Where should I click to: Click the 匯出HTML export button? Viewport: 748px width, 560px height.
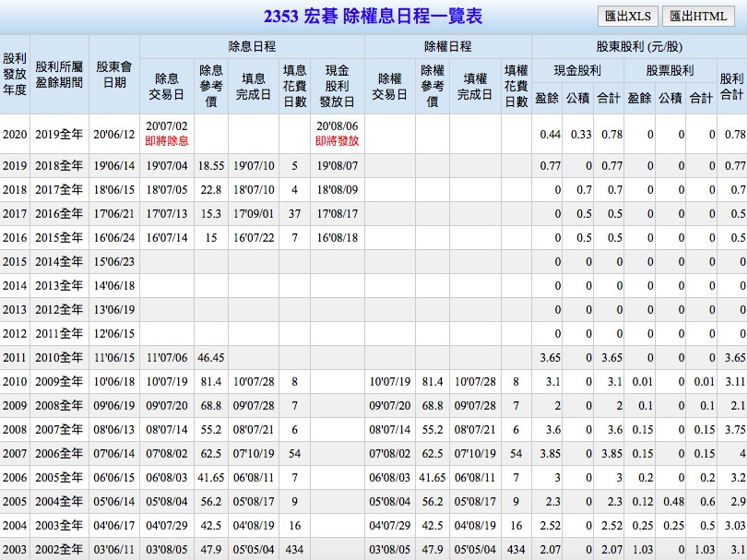tap(697, 17)
